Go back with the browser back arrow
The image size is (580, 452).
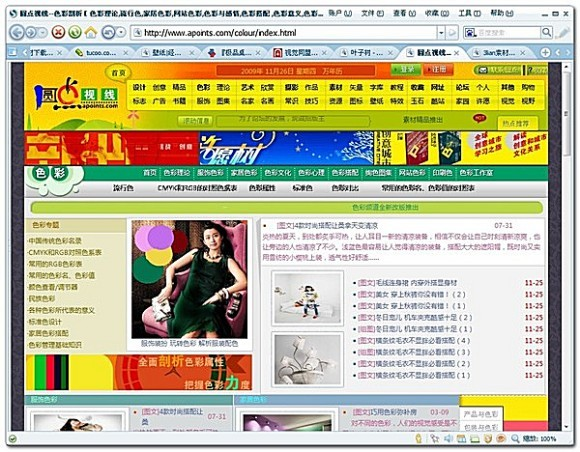point(17,33)
